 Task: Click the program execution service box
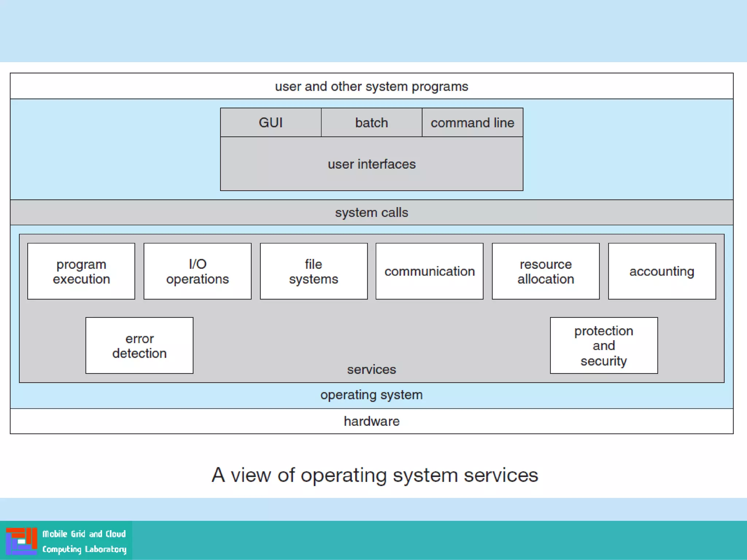pyautogui.click(x=81, y=271)
